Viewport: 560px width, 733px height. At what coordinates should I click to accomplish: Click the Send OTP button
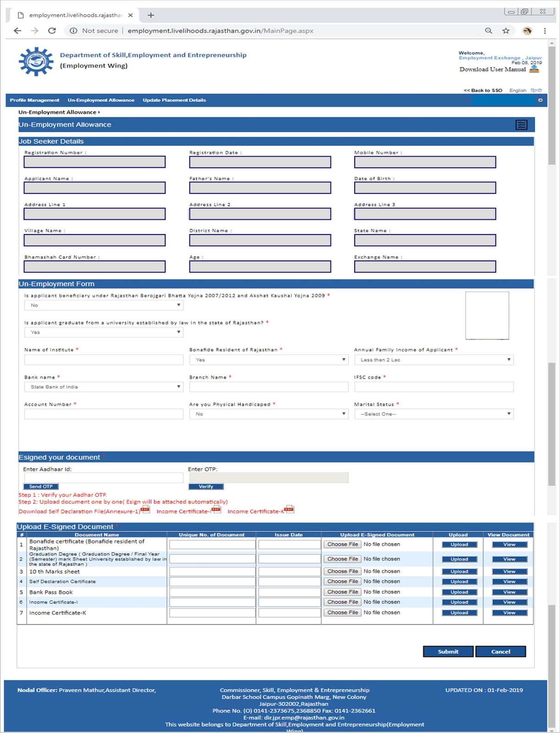tap(41, 487)
